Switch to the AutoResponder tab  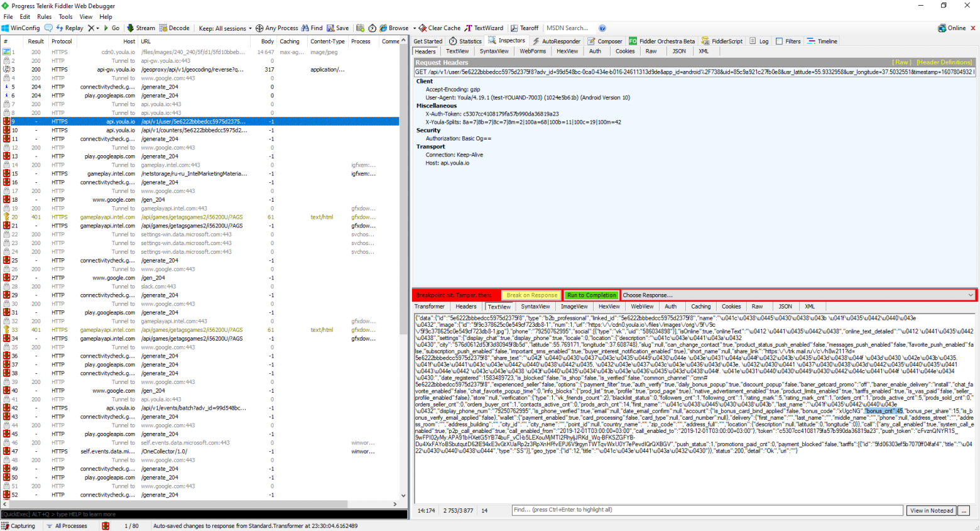(x=557, y=41)
